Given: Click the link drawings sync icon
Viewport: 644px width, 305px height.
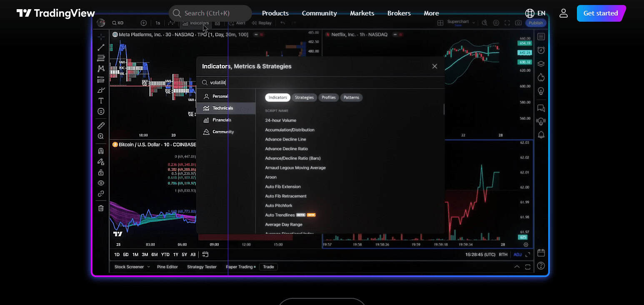Looking at the screenshot, I should [x=101, y=194].
